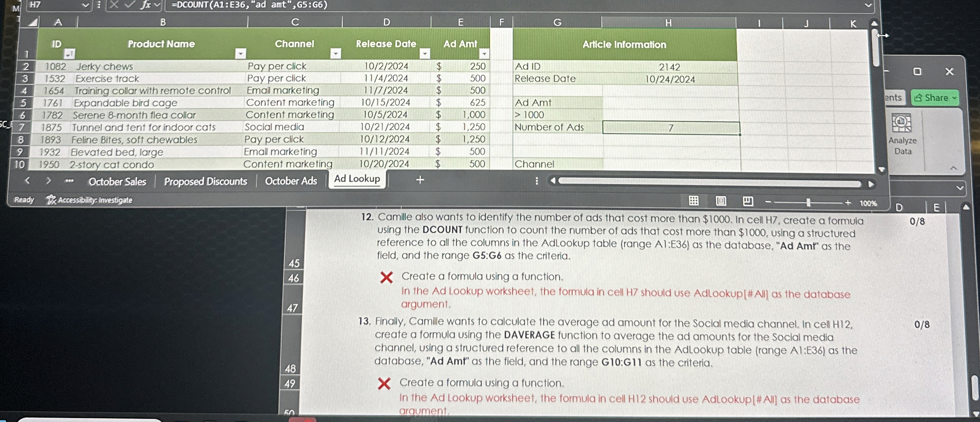Switch to Page Break Preview icon
The height and width of the screenshot is (422, 980).
click(748, 201)
